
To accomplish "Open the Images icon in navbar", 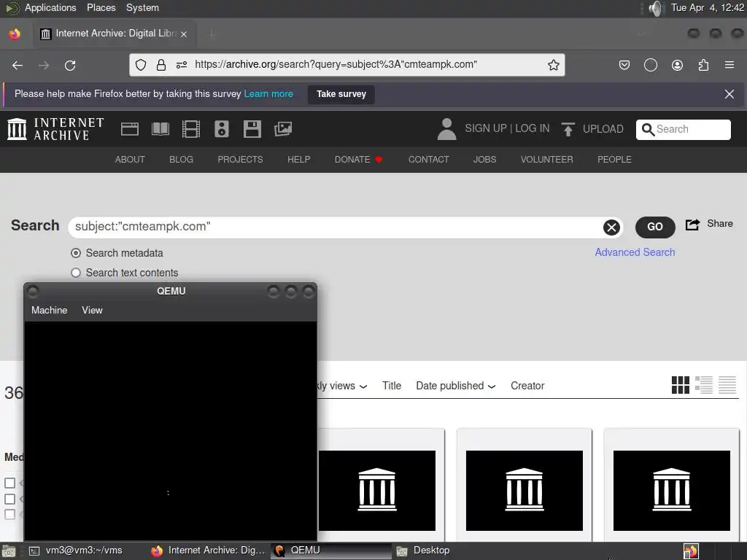I will [283, 129].
